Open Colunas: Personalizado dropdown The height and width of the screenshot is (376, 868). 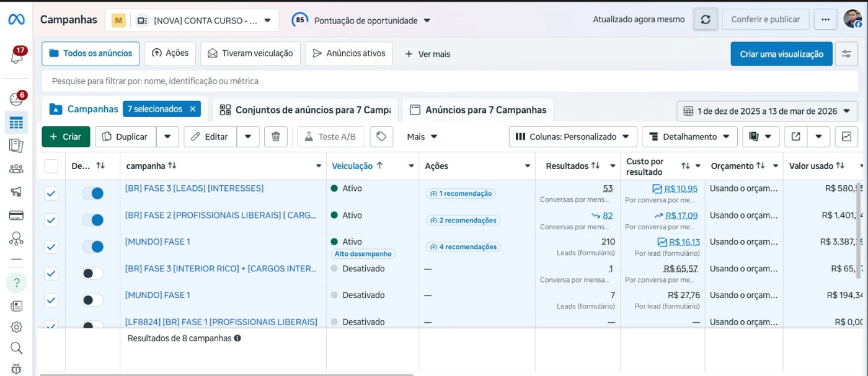point(573,136)
